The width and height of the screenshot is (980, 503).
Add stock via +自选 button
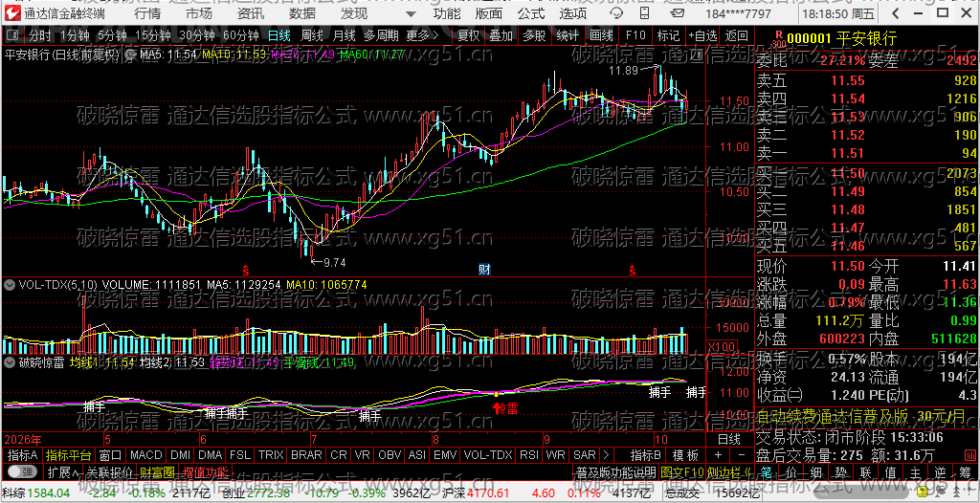click(x=703, y=35)
